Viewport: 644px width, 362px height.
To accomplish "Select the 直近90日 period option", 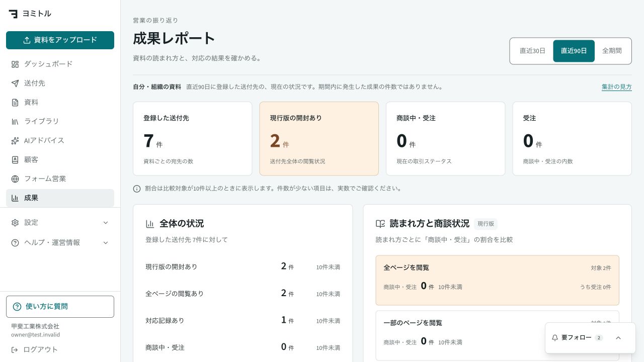I will click(574, 51).
